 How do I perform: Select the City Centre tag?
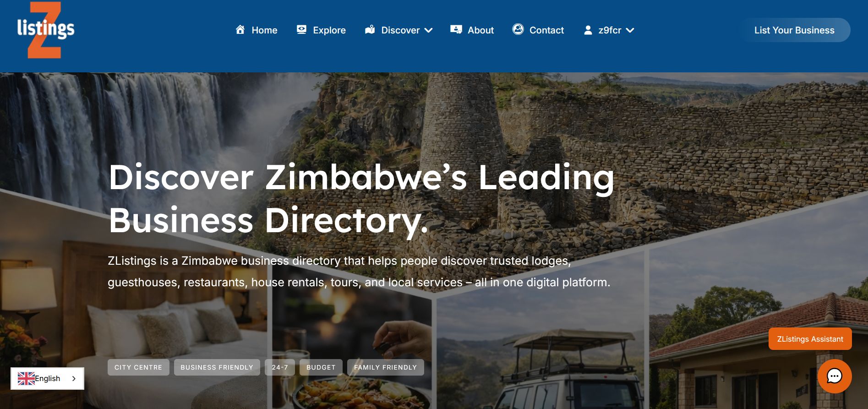point(138,367)
